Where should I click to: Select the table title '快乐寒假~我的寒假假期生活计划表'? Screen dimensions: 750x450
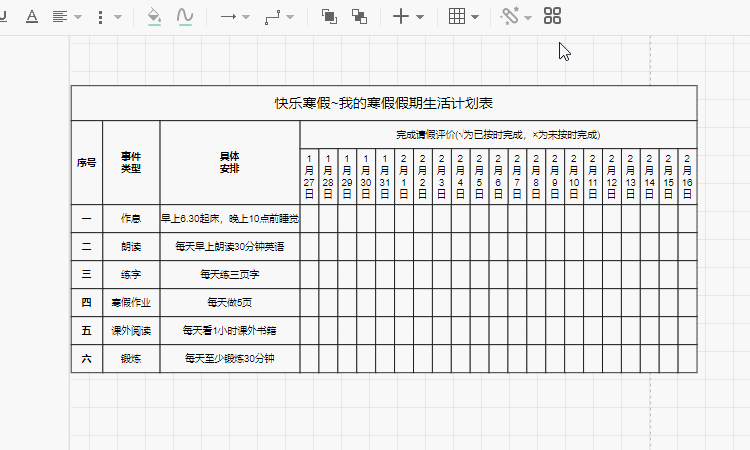tap(384, 103)
